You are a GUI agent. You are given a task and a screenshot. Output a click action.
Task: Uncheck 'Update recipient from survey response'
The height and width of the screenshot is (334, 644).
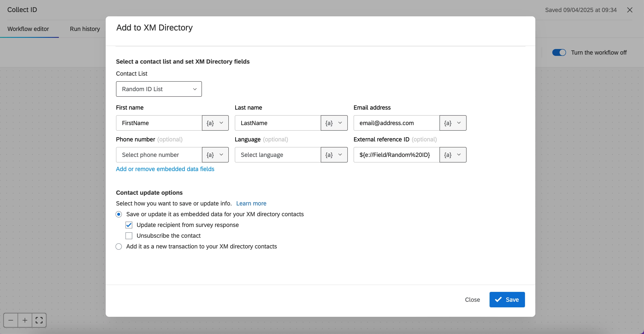coord(129,225)
